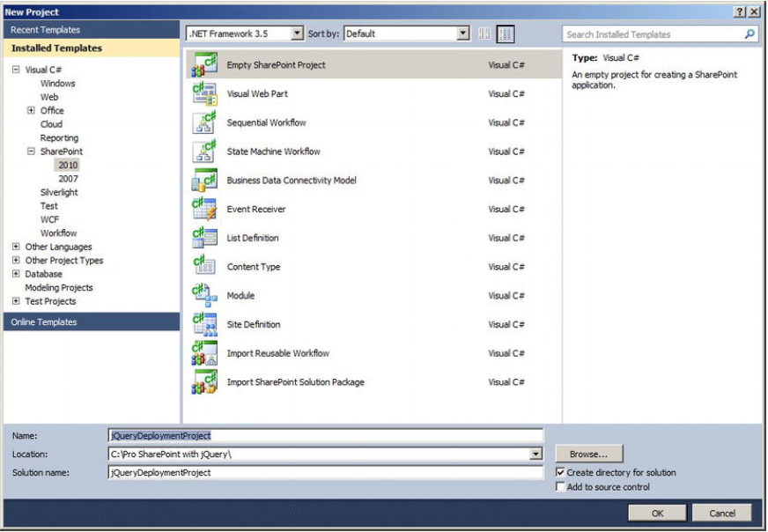This screenshot has width=768, height=532.
Task: Expand the Office tree node
Action: [x=31, y=110]
